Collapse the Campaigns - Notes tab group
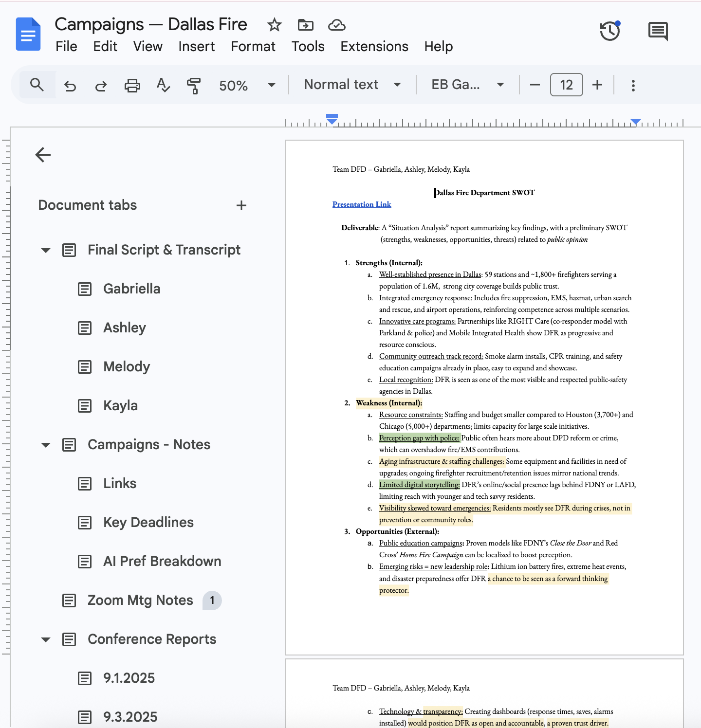The width and height of the screenshot is (701, 728). (46, 445)
